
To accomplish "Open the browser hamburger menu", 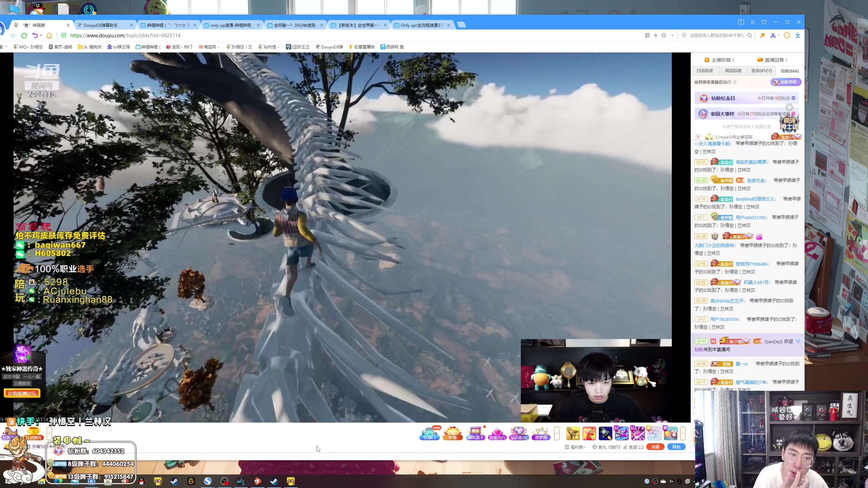I will (x=753, y=22).
